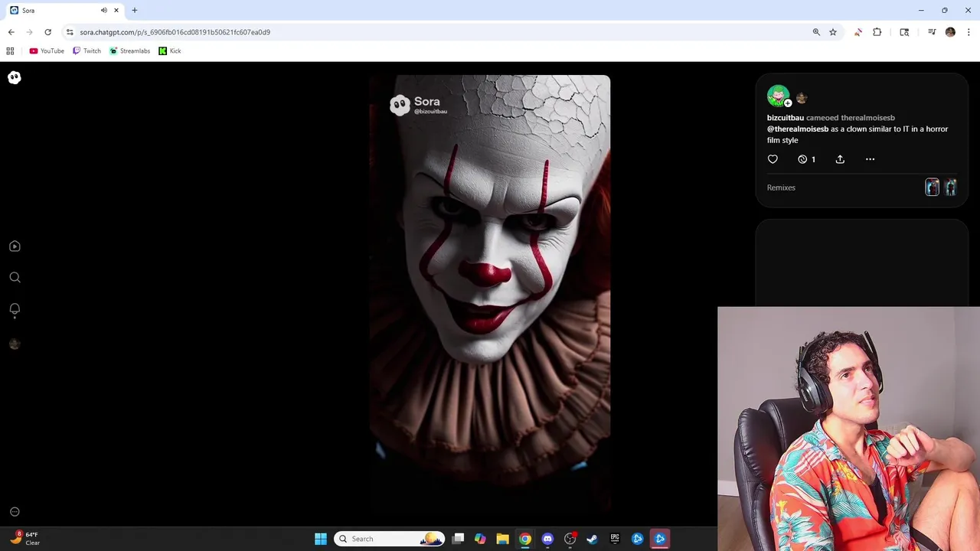Click the highlighter extension icon
Viewport: 980px width, 551px height.
point(858,32)
